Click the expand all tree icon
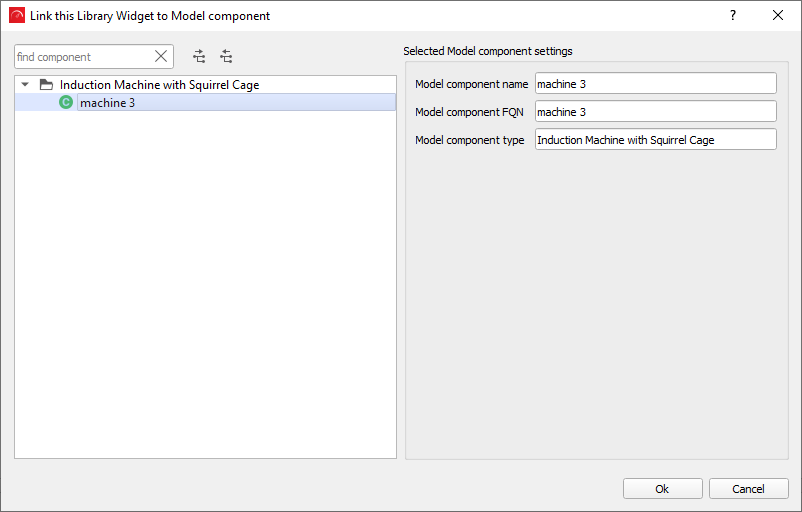The width and height of the screenshot is (802, 512). 199,57
